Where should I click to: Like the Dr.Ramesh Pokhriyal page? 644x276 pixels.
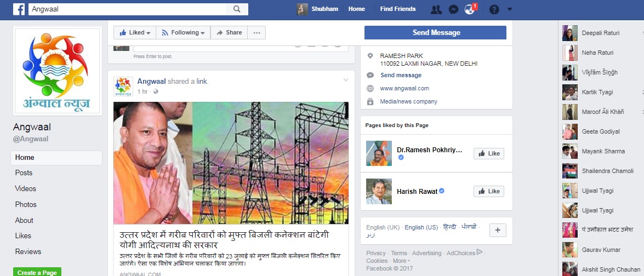[489, 153]
